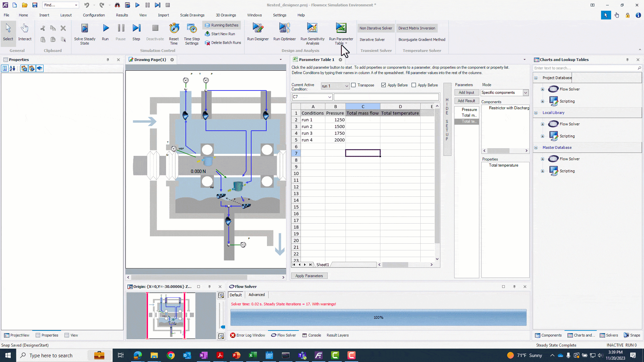Click the spreadsheet vertical scrollbar

(x=437, y=176)
